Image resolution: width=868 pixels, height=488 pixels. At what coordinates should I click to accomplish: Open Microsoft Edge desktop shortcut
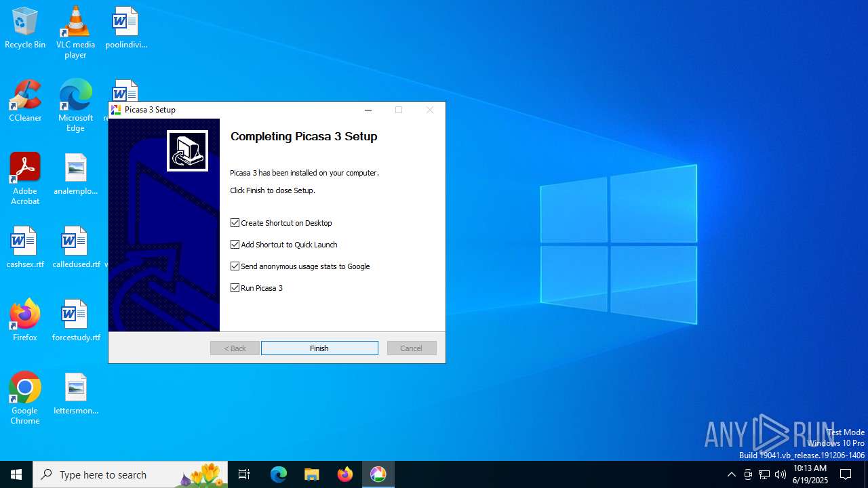(75, 106)
